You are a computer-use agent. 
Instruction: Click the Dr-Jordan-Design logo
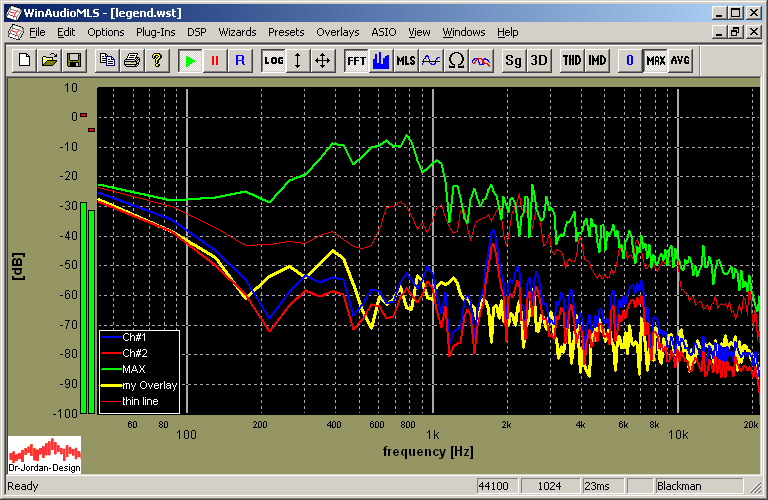tap(44, 455)
